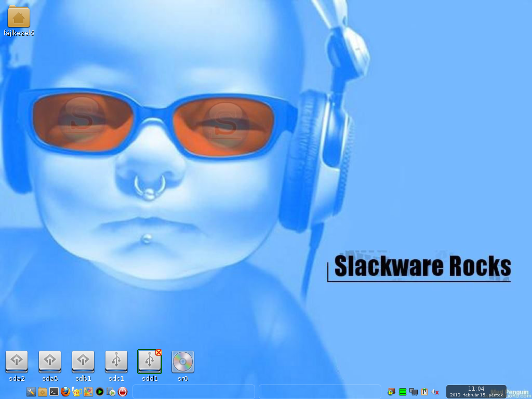Click the yellow kettle icon in the taskbar
532x399 pixels.
pos(76,392)
